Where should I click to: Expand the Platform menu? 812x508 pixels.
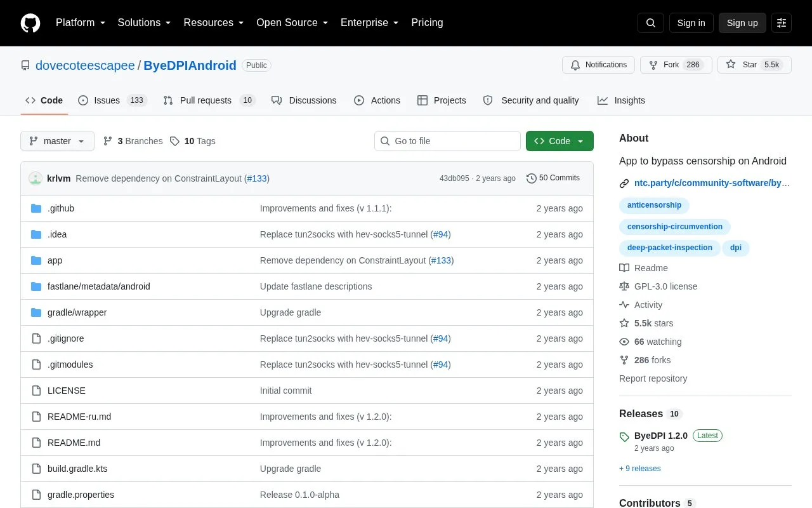[x=81, y=23]
